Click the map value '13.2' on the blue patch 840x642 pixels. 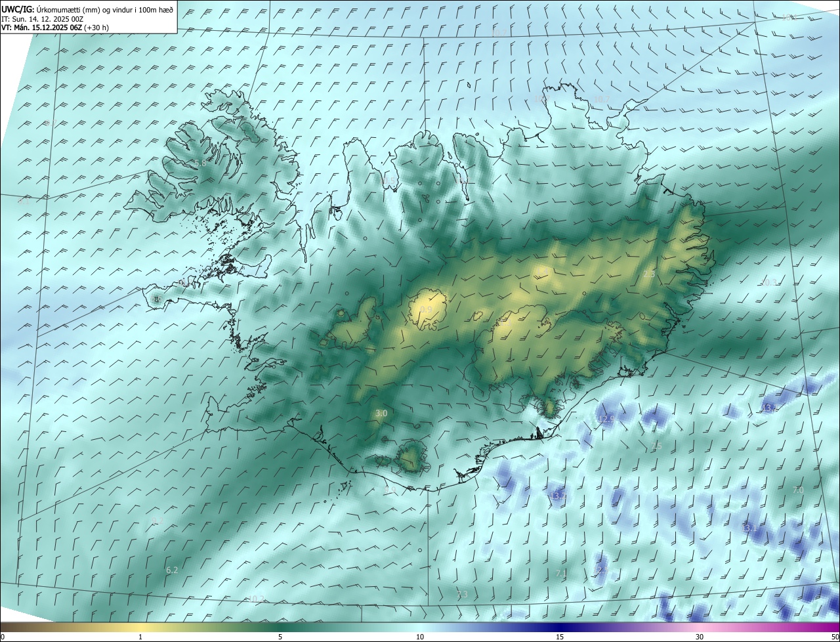click(x=558, y=497)
